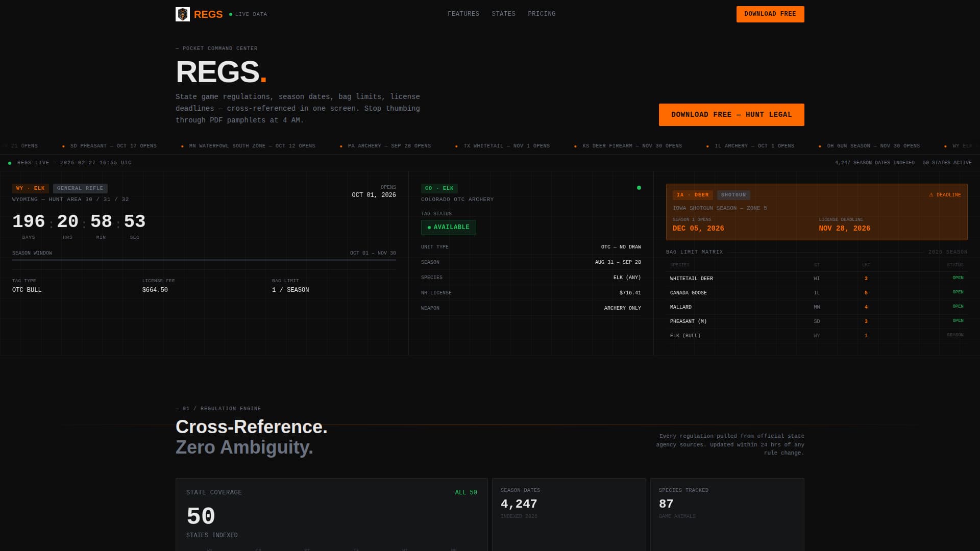The height and width of the screenshot is (551, 980).
Task: Click the LIVE DATA green indicator dot
Action: click(x=230, y=14)
